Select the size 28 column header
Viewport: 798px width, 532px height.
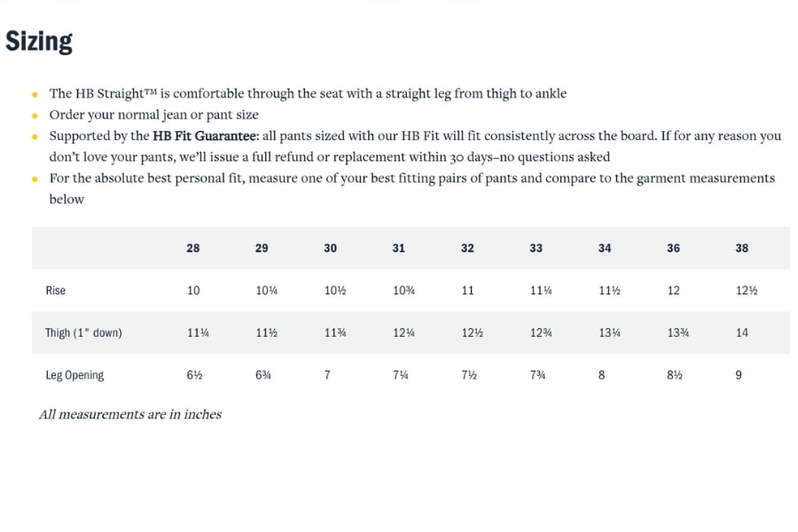pos(193,248)
